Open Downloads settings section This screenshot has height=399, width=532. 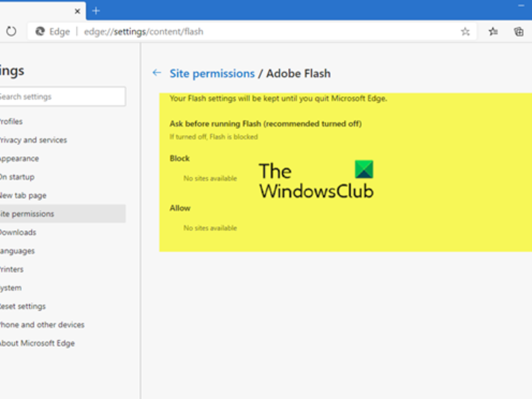(x=18, y=232)
